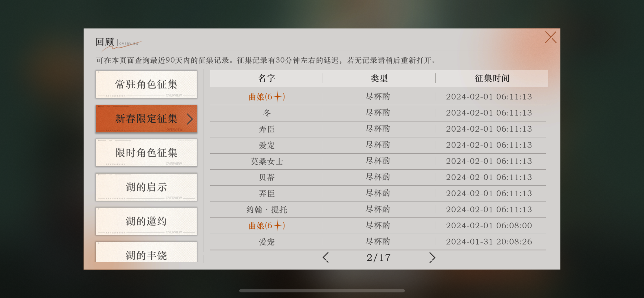Viewport: 644px width, 298px height.
Task: Open the 湖的启示 record list
Action: click(146, 187)
